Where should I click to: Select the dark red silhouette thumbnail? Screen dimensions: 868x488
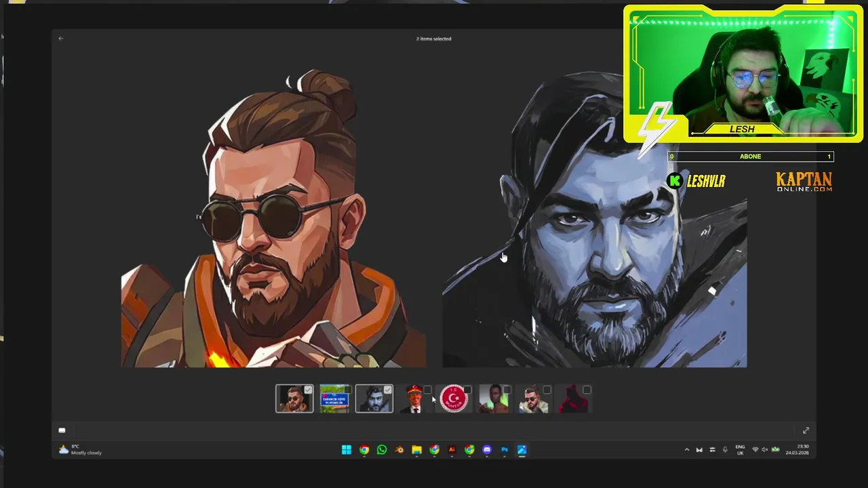574,399
